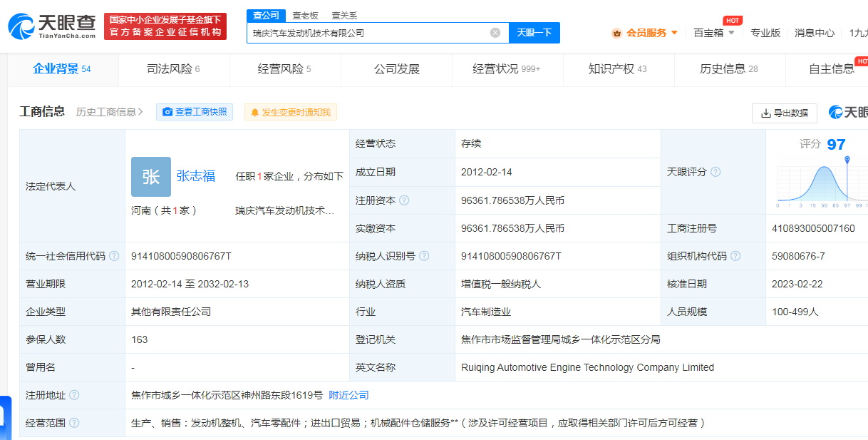The width and height of the screenshot is (868, 440).
Task: Click the TianYanCha logo icon
Action: (x=21, y=26)
